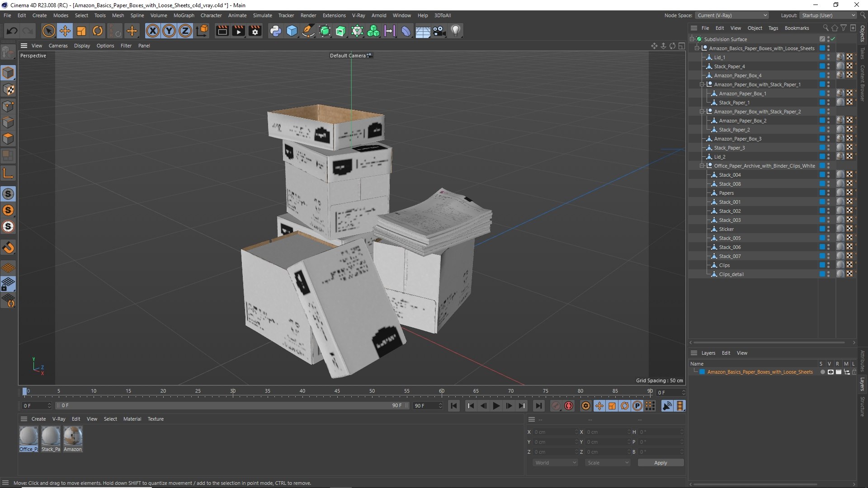The width and height of the screenshot is (868, 488).
Task: Toggle X axis lock
Action: 153,31
